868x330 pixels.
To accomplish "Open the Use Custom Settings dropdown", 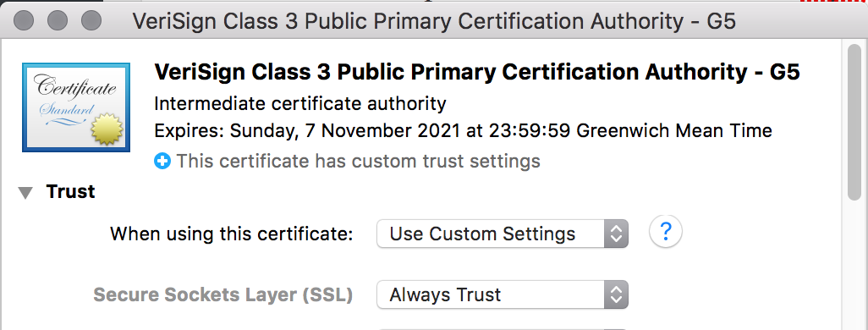I will [502, 234].
